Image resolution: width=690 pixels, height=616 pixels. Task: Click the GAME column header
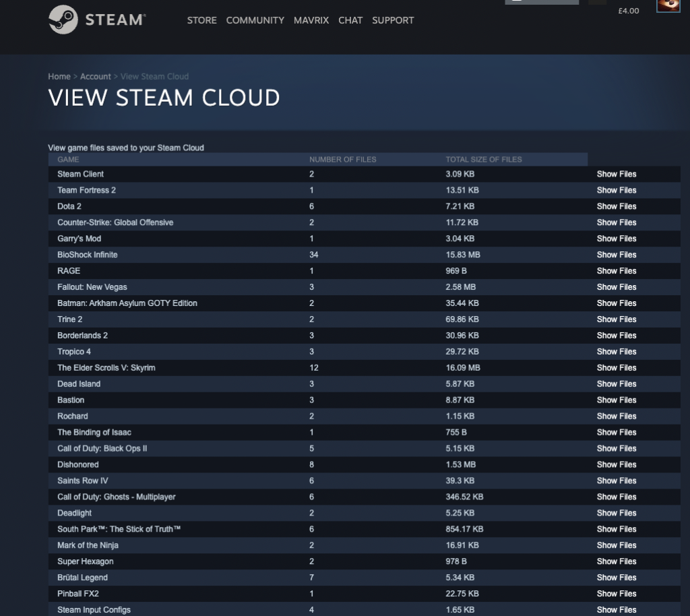68,159
